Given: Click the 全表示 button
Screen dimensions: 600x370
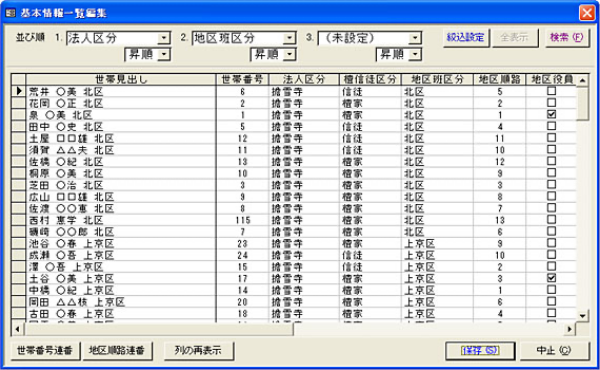Looking at the screenshot, I should coord(515,37).
